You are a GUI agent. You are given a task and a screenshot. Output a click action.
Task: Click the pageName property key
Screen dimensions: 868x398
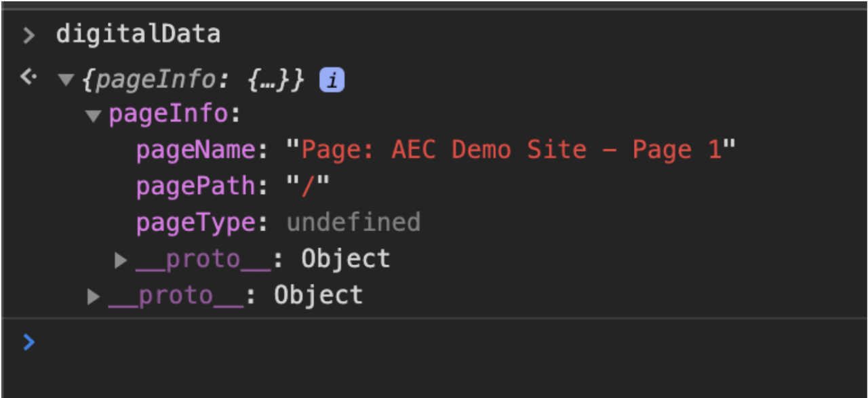click(196, 150)
